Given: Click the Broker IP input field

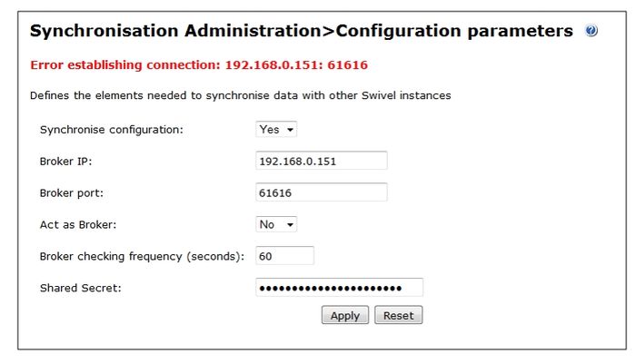Looking at the screenshot, I should point(322,161).
